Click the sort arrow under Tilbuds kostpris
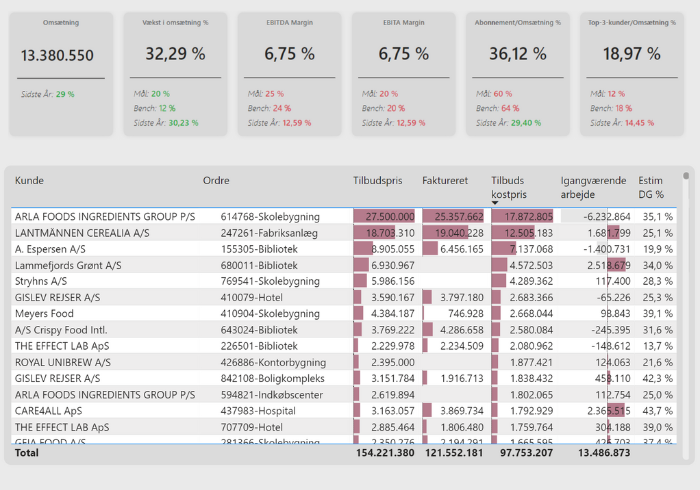This screenshot has width=700, height=490. tap(494, 203)
